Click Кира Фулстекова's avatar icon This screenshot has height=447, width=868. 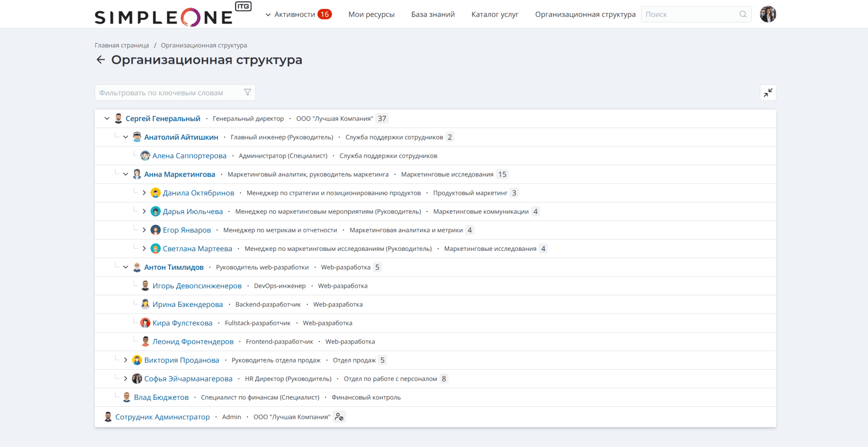pos(145,323)
